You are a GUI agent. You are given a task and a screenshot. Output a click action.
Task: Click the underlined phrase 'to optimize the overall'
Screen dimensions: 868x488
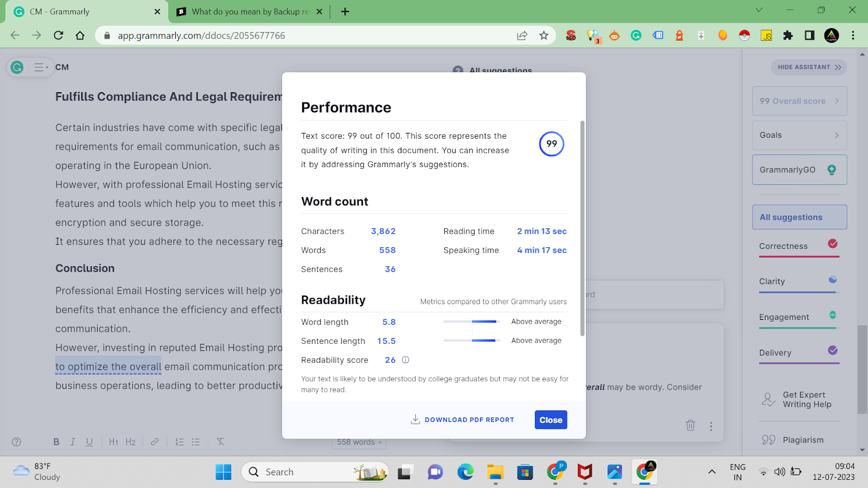pyautogui.click(x=108, y=367)
